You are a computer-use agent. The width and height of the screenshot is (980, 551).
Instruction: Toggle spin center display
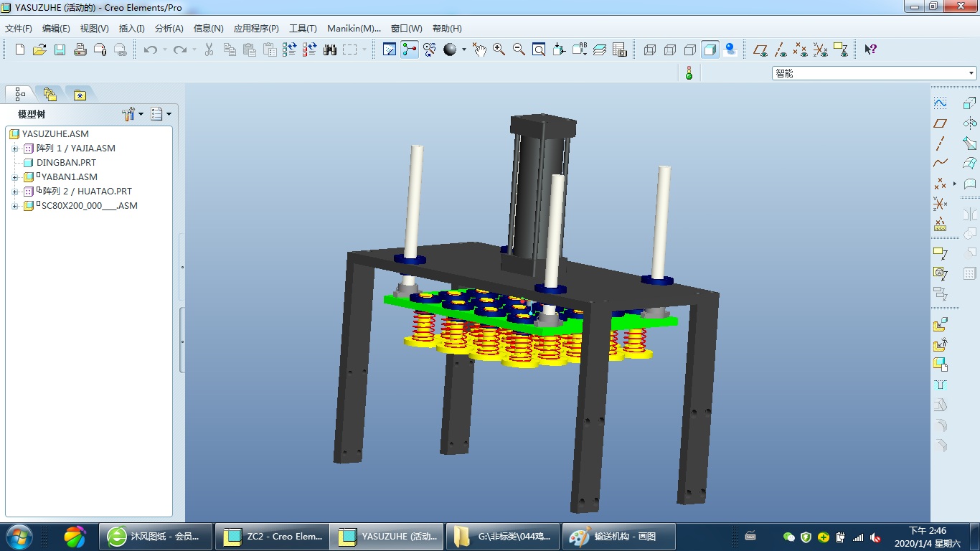pos(410,50)
